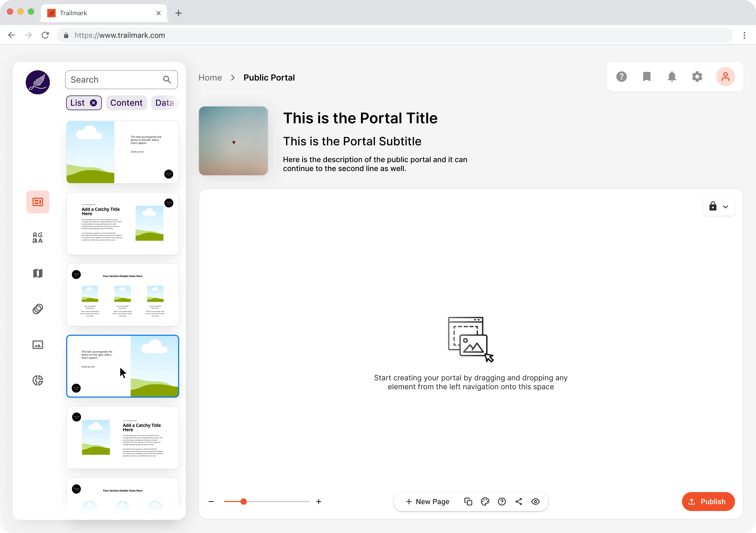Viewport: 756px width, 533px height.
Task: Select the catchy title with left image template
Action: click(122, 438)
